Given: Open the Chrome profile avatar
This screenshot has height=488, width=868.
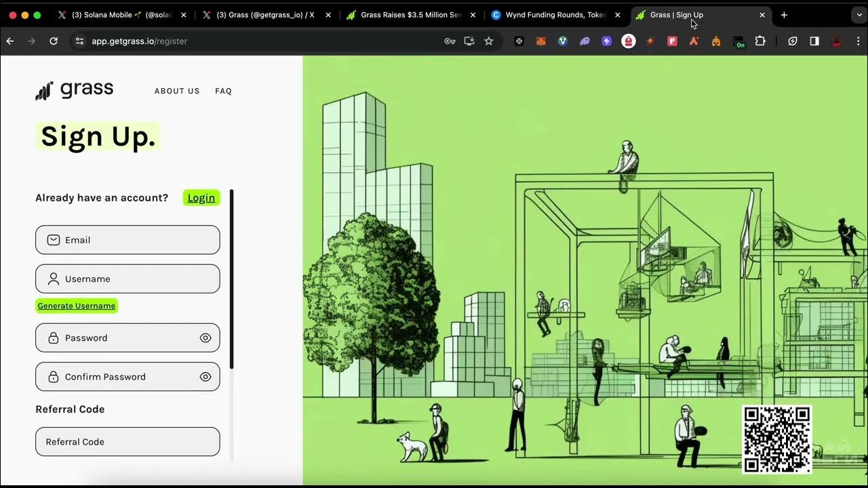Looking at the screenshot, I should point(837,41).
